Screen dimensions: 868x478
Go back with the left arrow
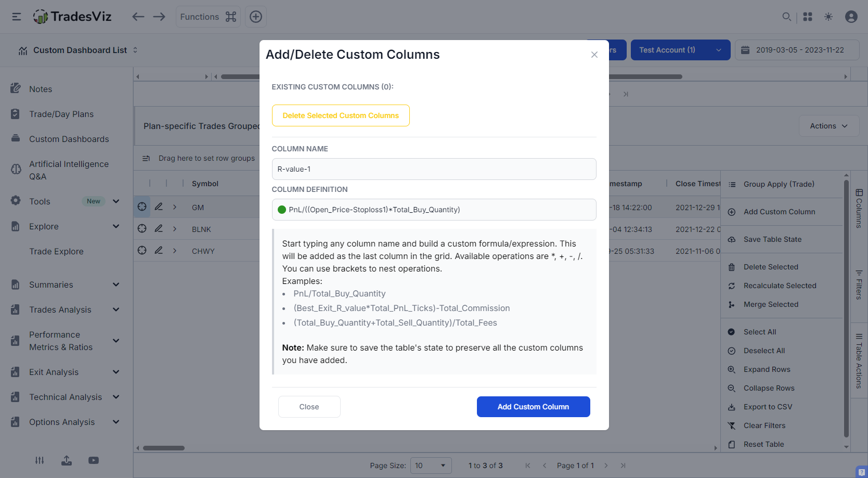click(x=138, y=17)
